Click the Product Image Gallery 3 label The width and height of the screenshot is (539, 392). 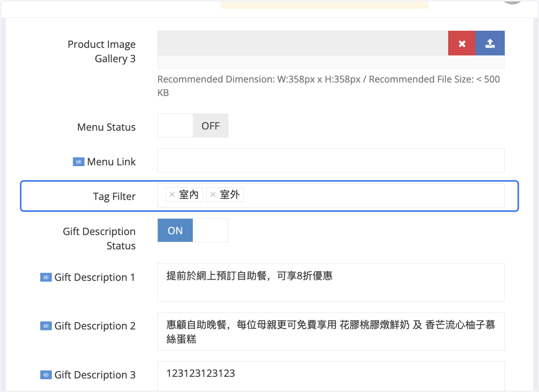102,52
